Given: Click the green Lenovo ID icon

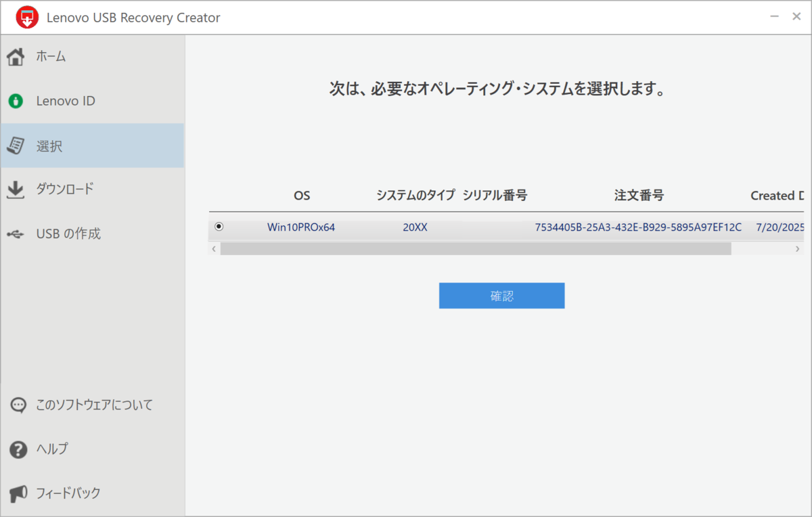Looking at the screenshot, I should click(x=16, y=102).
